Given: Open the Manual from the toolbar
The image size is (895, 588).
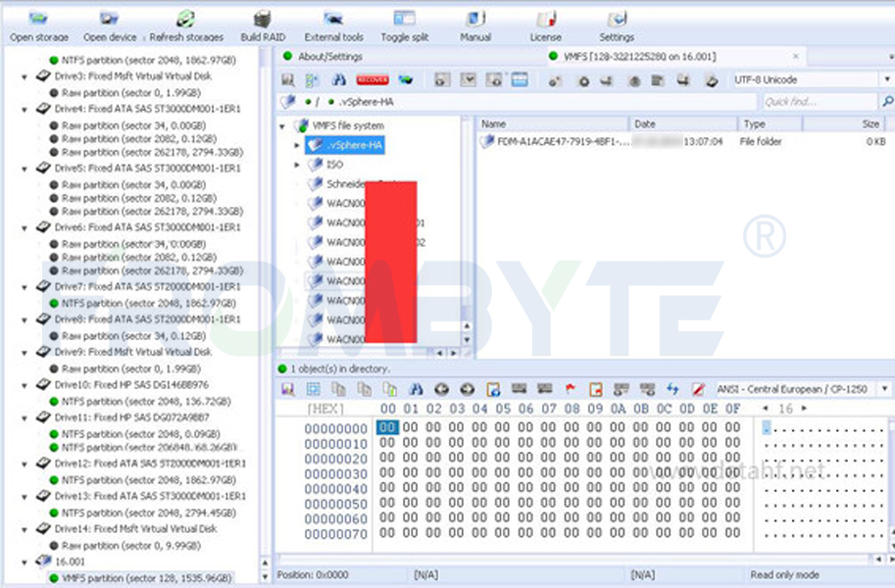Looking at the screenshot, I should (x=475, y=26).
